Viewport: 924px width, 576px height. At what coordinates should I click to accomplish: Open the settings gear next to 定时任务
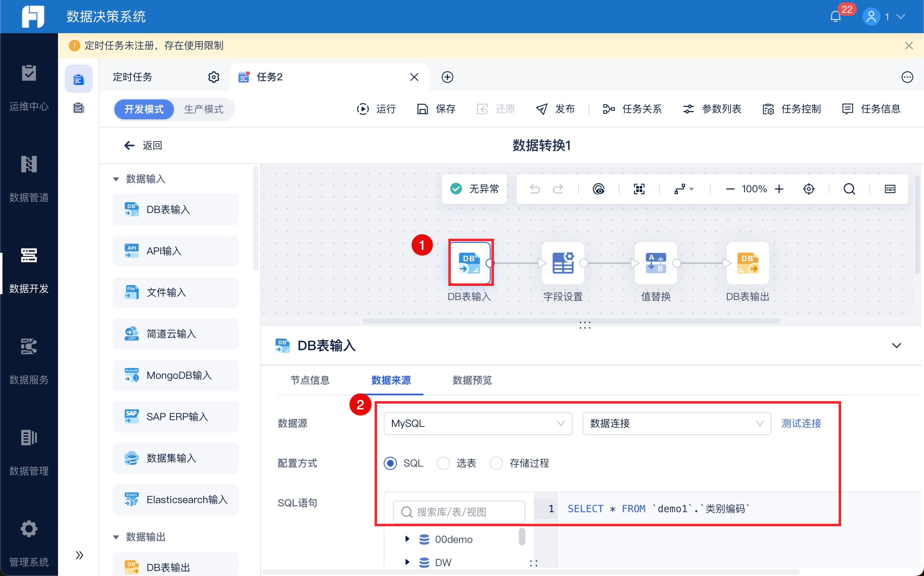click(213, 77)
